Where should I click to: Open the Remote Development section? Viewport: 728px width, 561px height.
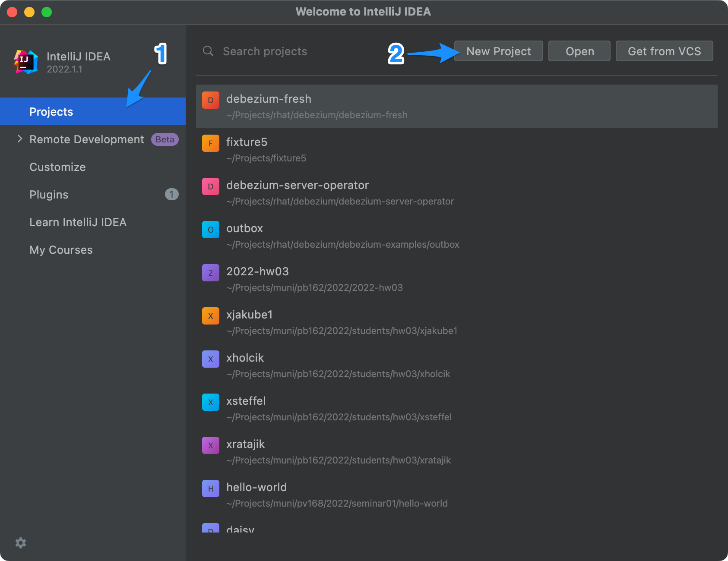pos(93,139)
